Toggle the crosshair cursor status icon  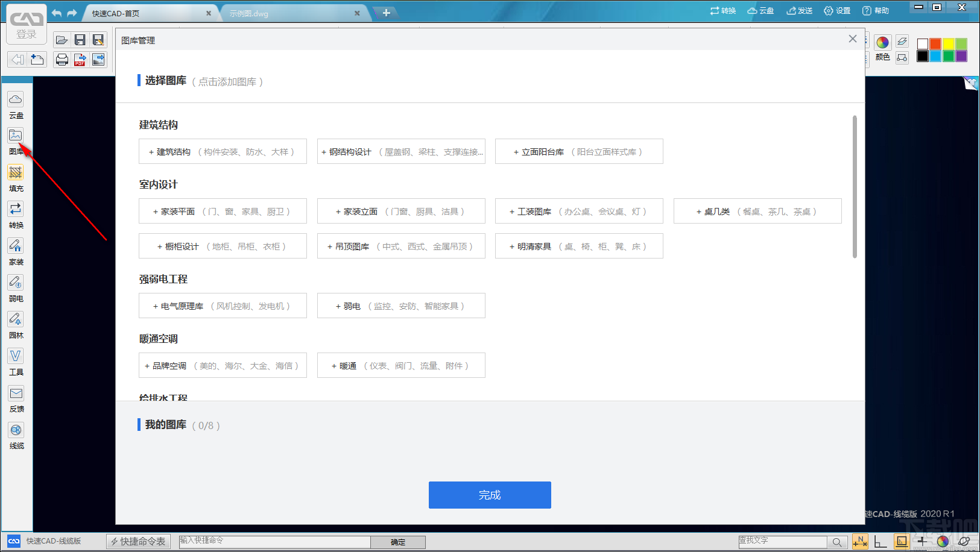click(x=922, y=541)
